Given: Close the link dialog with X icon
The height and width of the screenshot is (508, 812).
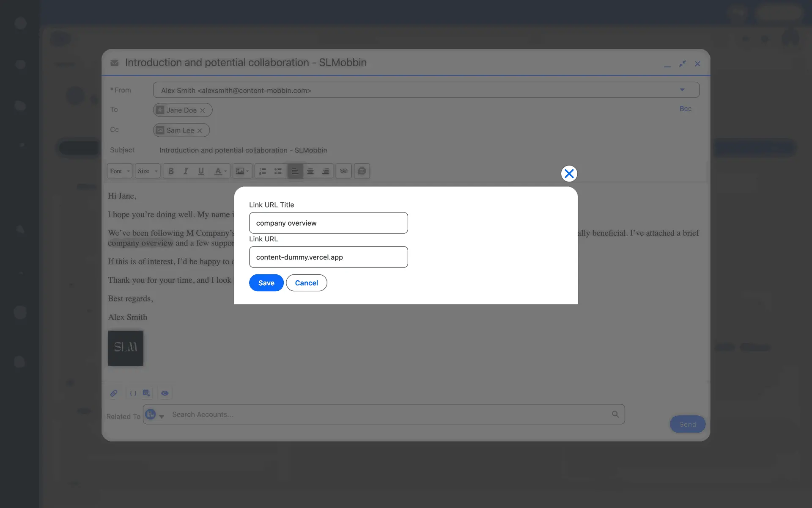Looking at the screenshot, I should pyautogui.click(x=569, y=174).
